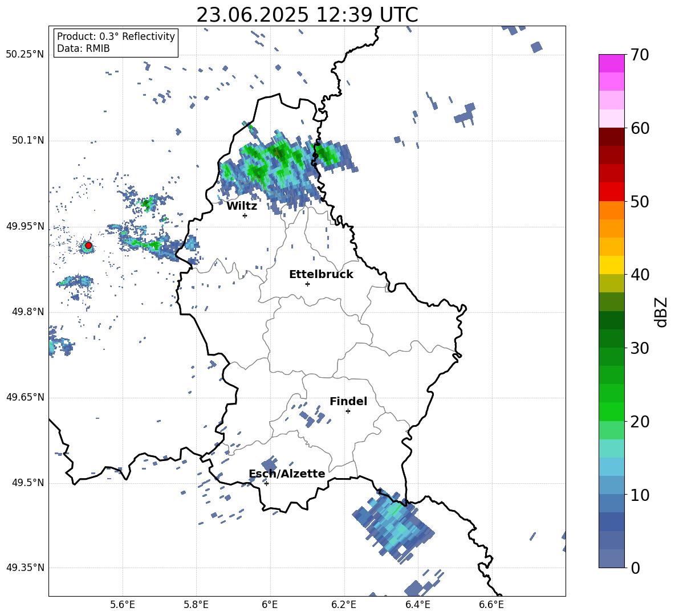
Task: Click the magenta top colorbar segment
Action: point(611,63)
